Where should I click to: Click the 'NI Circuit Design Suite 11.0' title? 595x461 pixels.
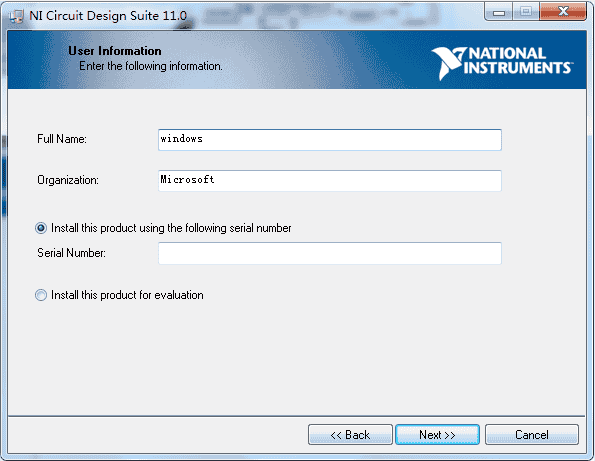pos(108,16)
